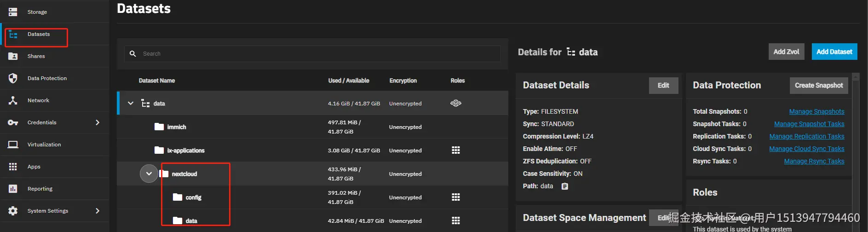Collapse the nextcloud dataset tree node
Screen dimensions: 868x232
[149, 174]
